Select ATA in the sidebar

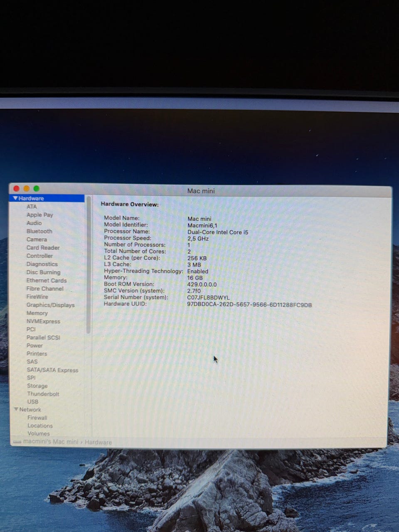tap(32, 207)
